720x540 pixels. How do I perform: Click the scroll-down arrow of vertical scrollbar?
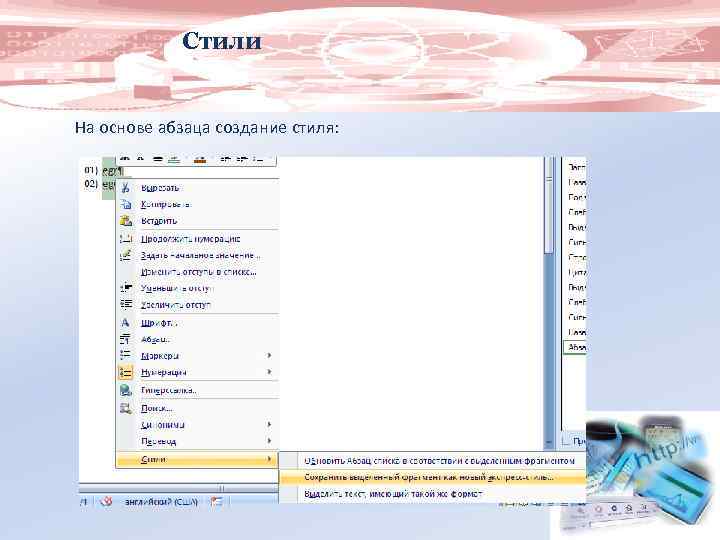pos(549,444)
